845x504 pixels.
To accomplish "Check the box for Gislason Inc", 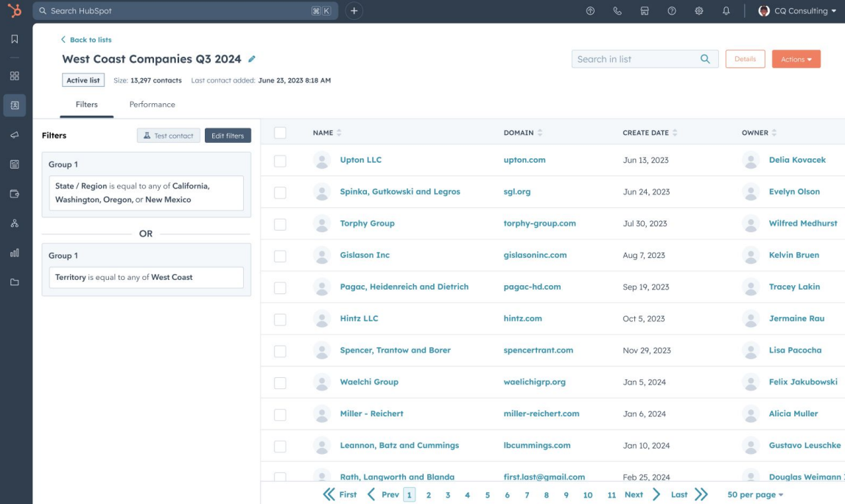I will coord(280,256).
